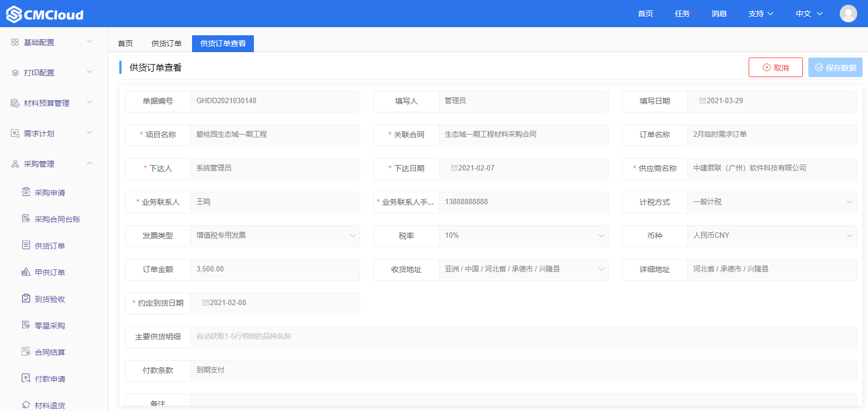The image size is (868, 411).
Task: Click the 到货验收 checkmark icon
Action: coord(26,298)
